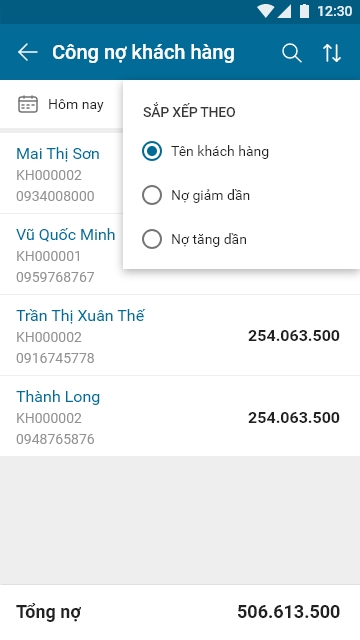Open the search magnifier icon

coord(292,53)
